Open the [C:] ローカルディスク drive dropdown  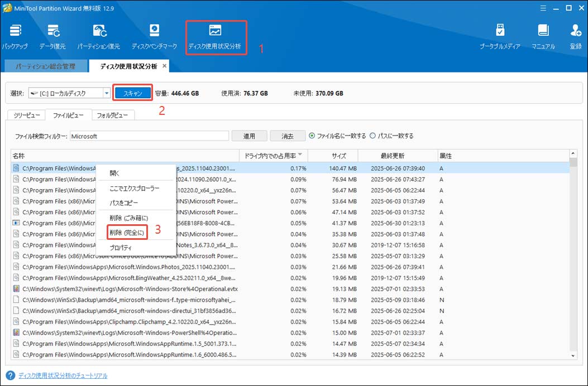(x=107, y=93)
